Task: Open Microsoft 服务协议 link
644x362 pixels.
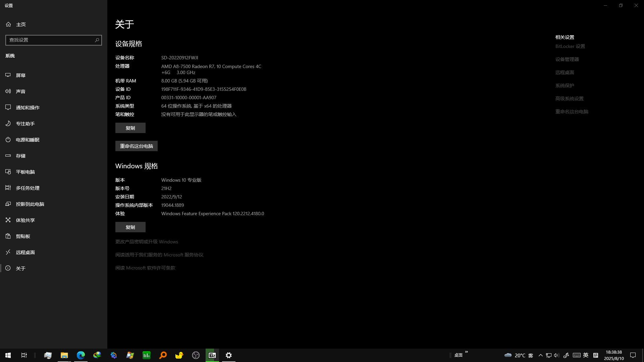Action: pyautogui.click(x=159, y=255)
